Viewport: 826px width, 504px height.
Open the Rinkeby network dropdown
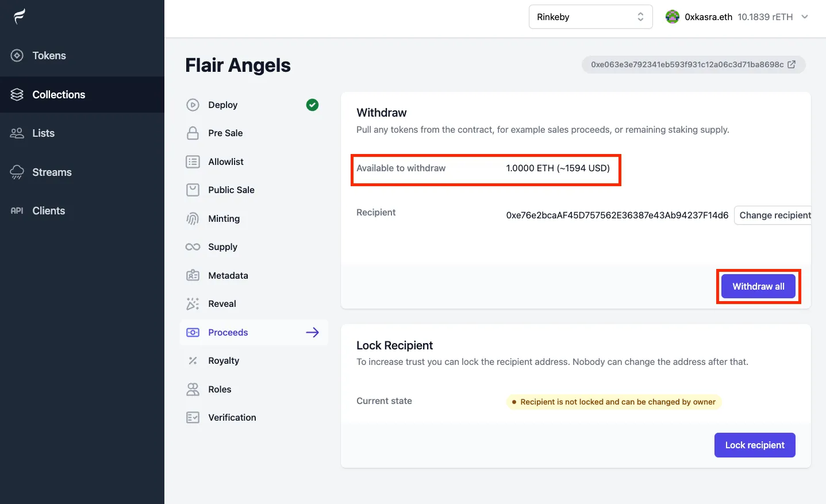pyautogui.click(x=590, y=17)
